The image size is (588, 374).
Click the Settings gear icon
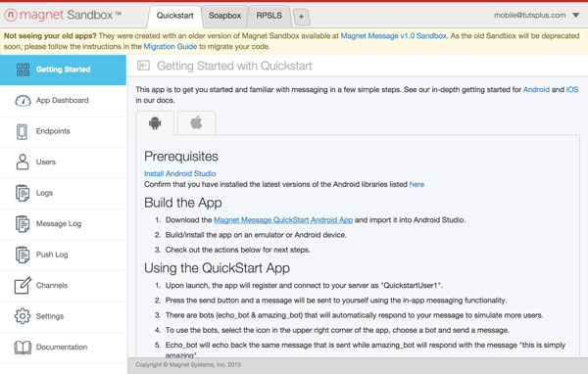pyautogui.click(x=23, y=316)
